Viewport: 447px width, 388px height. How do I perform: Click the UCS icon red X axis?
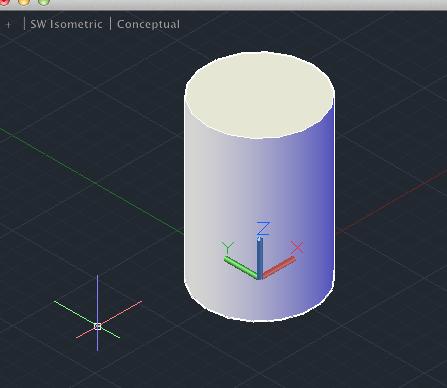[x=279, y=267]
